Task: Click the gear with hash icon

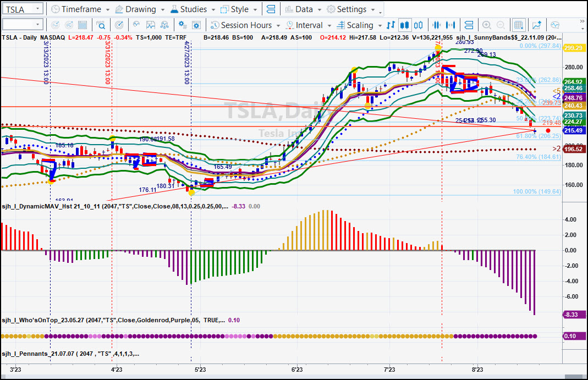Action: click(x=183, y=25)
